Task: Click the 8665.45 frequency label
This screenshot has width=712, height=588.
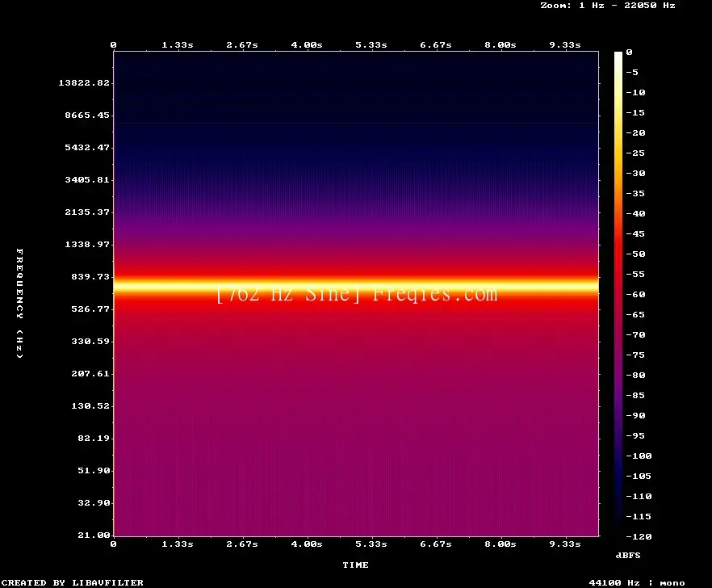Action: pos(87,115)
